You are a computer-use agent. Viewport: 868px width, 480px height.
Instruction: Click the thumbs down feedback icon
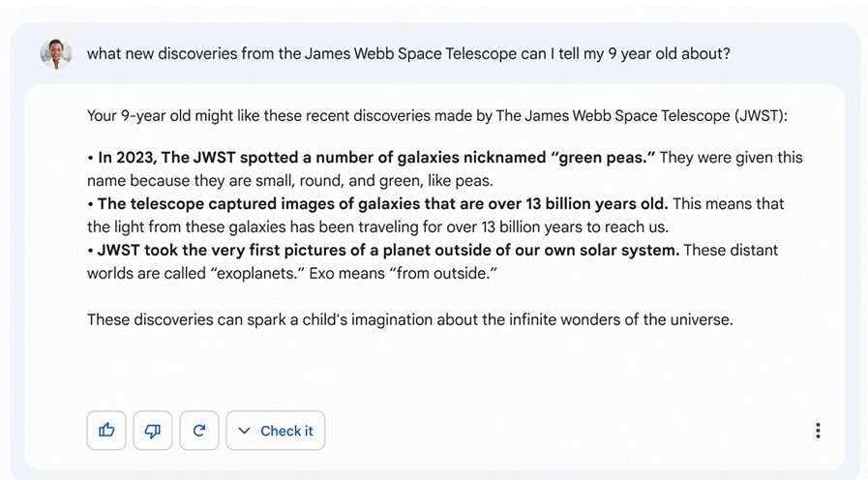click(153, 431)
